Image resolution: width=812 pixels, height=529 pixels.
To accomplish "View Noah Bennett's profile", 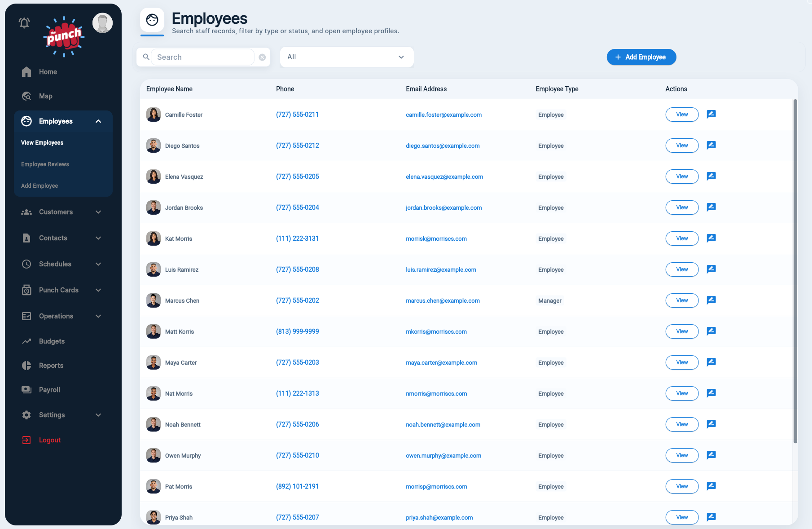I will pos(682,424).
